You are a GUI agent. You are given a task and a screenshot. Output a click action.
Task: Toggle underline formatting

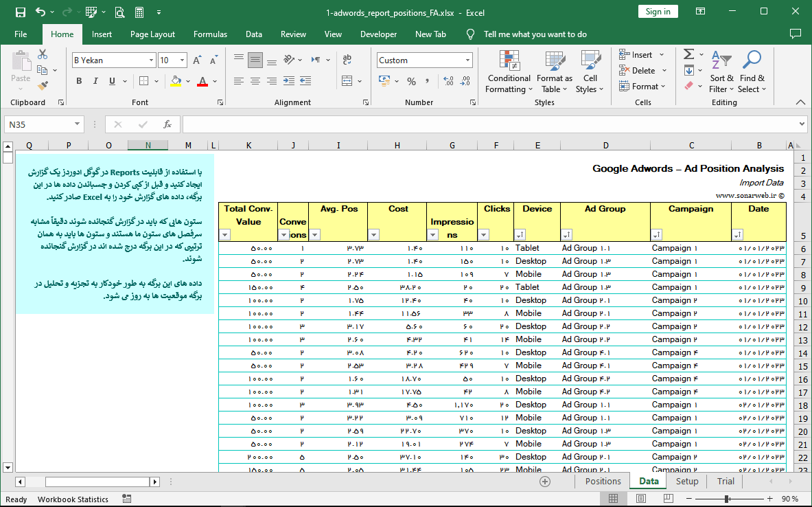(x=112, y=81)
